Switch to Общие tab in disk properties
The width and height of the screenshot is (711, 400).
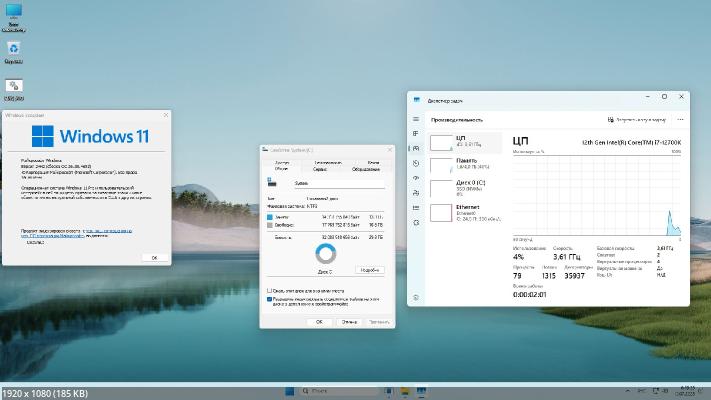pyautogui.click(x=281, y=169)
